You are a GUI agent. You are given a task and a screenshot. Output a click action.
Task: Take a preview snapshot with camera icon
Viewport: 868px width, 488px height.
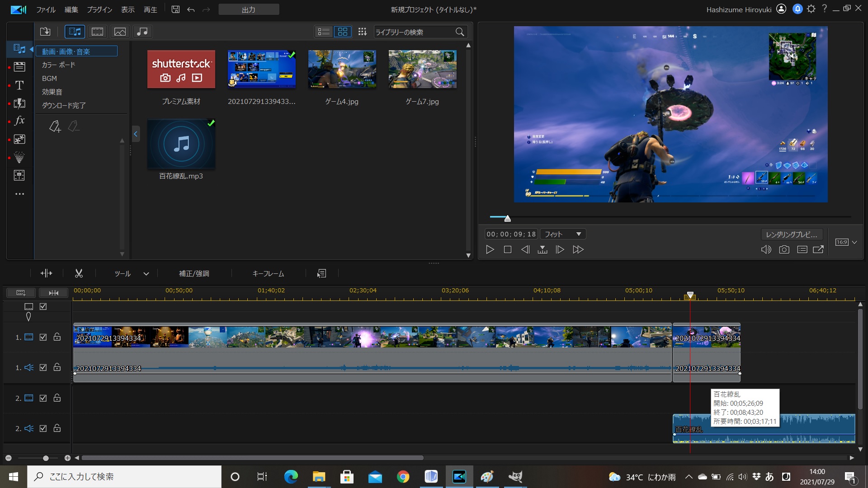pos(784,249)
